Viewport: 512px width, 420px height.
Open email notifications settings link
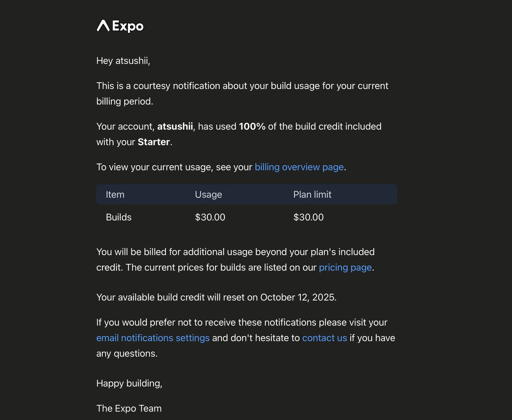point(153,338)
